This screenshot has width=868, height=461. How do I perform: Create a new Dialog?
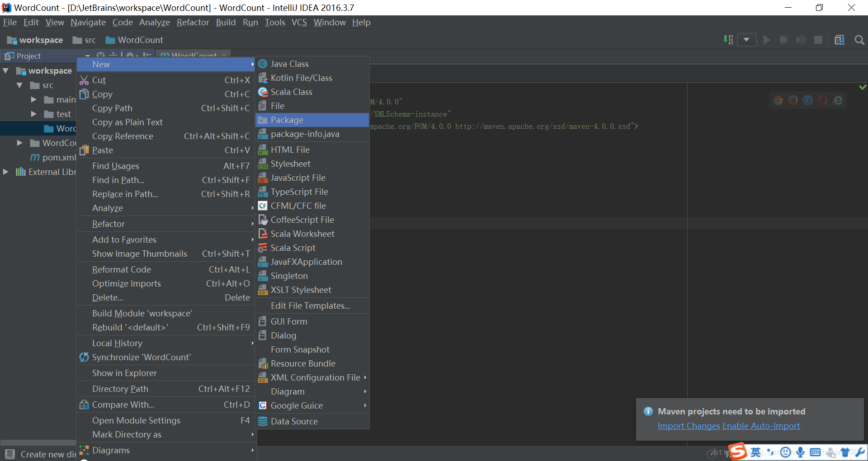click(312, 336)
